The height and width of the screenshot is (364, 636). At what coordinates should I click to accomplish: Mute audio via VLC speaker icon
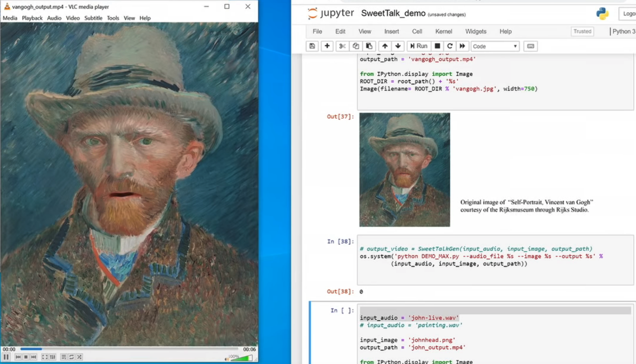227,358
